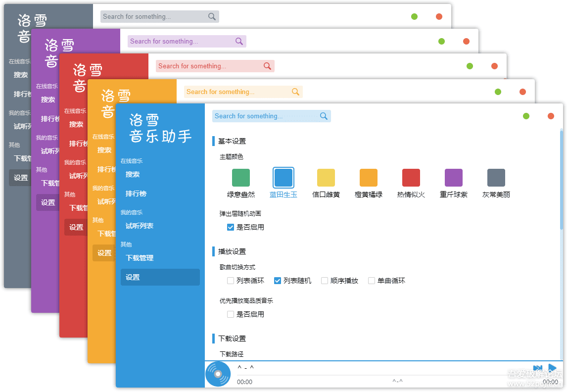567x392 pixels.
Task: Click the magnifier icon in the purple search bar
Action: tap(239, 42)
